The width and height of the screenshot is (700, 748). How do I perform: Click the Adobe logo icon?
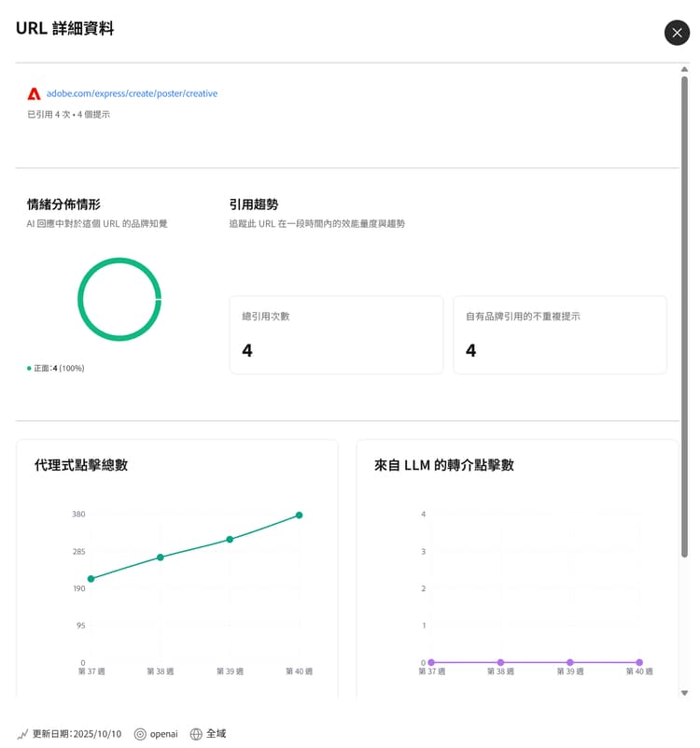click(34, 94)
